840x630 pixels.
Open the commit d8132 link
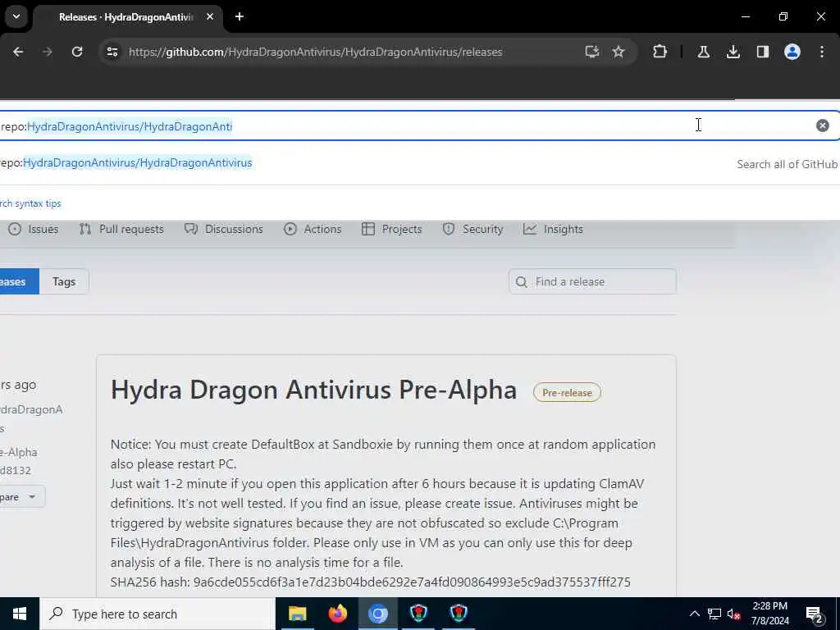(16, 471)
